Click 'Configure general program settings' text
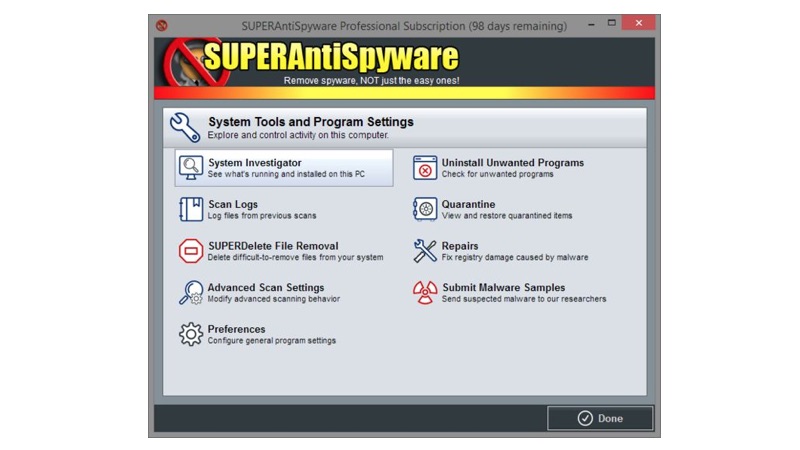This screenshot has height=450, width=800. pyautogui.click(x=271, y=340)
